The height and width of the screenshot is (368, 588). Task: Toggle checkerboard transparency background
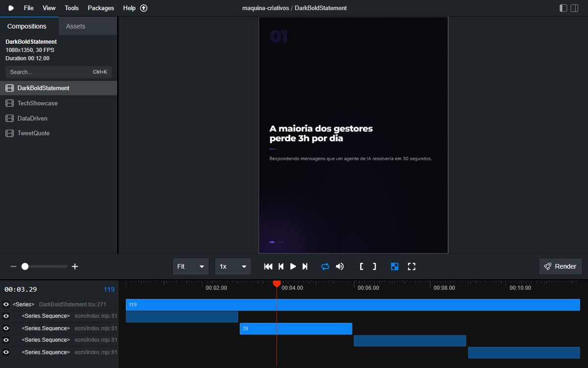click(x=394, y=266)
